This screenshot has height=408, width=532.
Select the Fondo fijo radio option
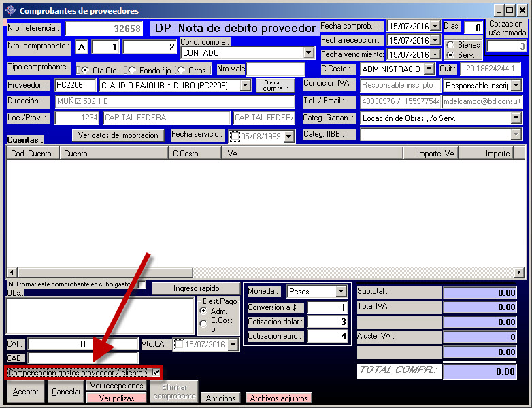click(132, 70)
